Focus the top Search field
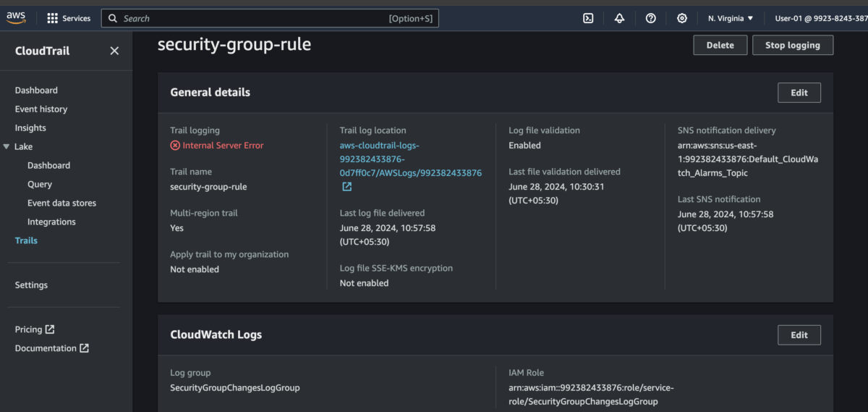This screenshot has height=412, width=868. coord(270,18)
